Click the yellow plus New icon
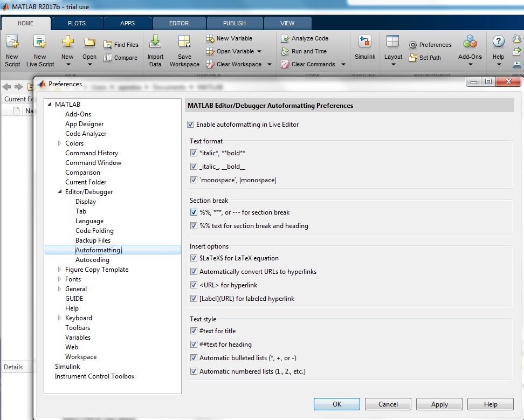Viewport: 524px width, 420px height. pyautogui.click(x=67, y=42)
